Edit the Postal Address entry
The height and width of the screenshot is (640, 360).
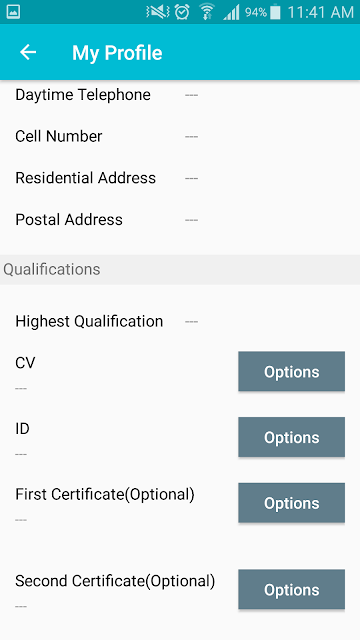click(x=180, y=220)
